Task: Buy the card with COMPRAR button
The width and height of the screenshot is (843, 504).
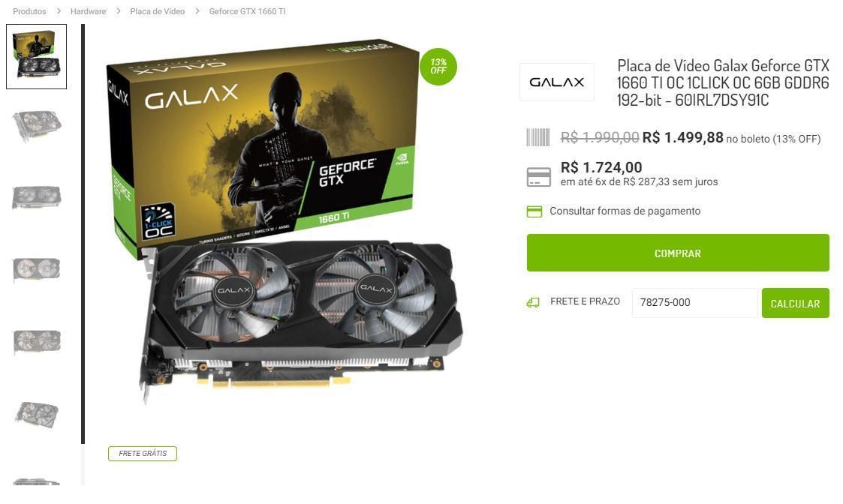Action: [x=678, y=253]
